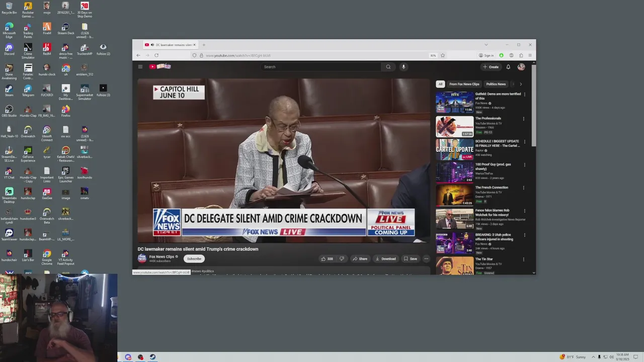Click the Steam taskbar icon
Screen dimensions: 644x362
[x=152, y=357]
